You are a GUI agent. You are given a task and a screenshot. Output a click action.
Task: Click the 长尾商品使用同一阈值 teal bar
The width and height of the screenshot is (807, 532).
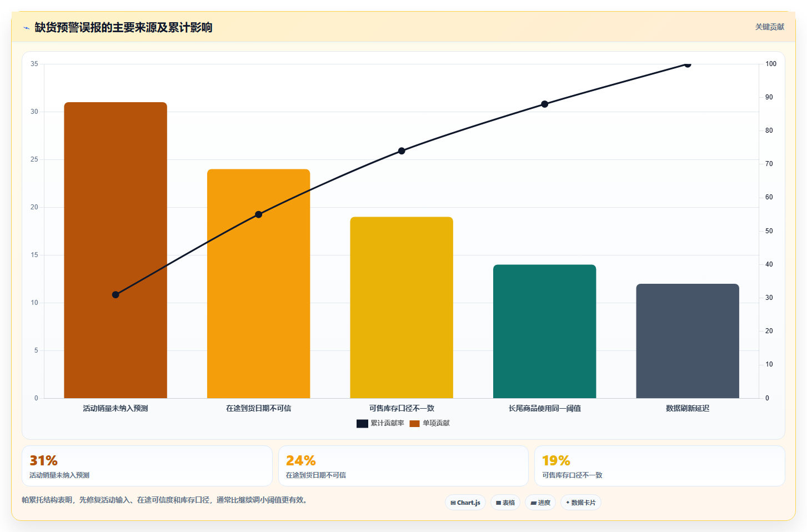[544, 331]
